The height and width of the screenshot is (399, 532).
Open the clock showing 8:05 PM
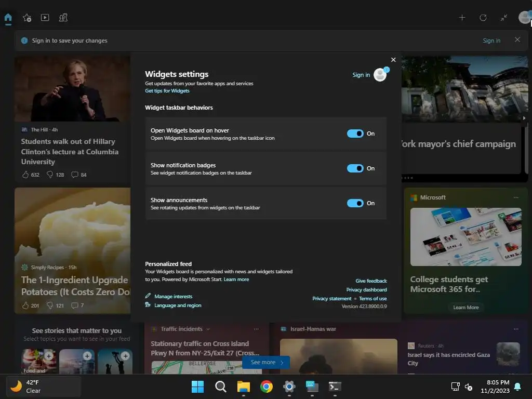[495, 387]
